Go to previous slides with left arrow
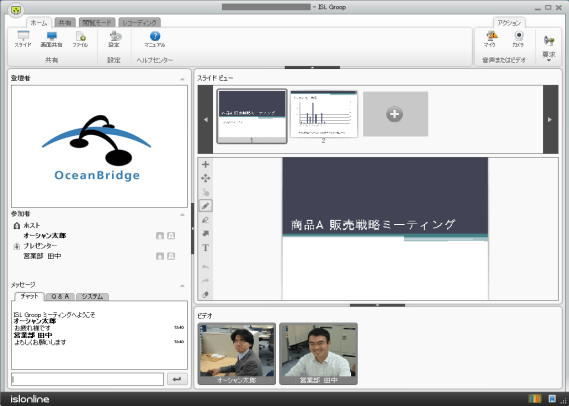Screen dimensions: 569x406 click(x=205, y=119)
